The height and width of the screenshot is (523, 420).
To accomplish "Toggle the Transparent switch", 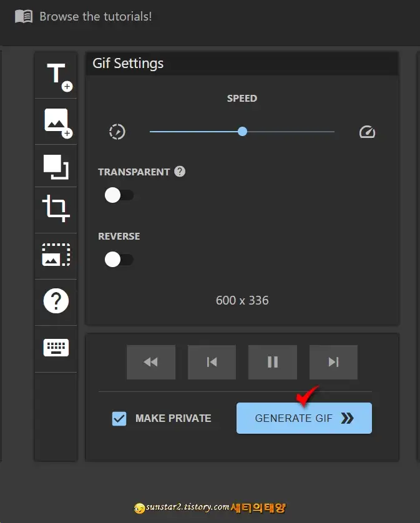I will (119, 195).
